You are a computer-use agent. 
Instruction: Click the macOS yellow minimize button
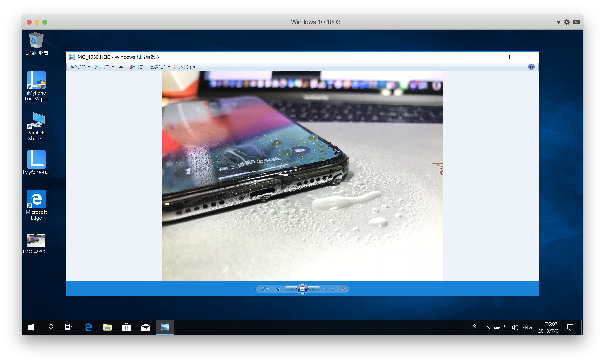[37, 22]
